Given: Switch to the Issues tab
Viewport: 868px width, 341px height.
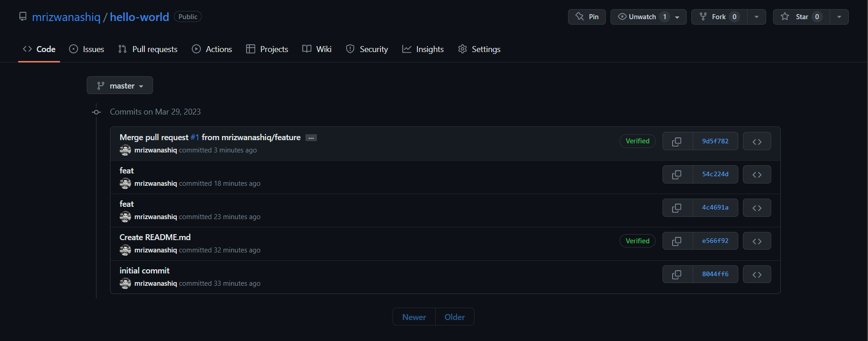Looking at the screenshot, I should coord(86,49).
